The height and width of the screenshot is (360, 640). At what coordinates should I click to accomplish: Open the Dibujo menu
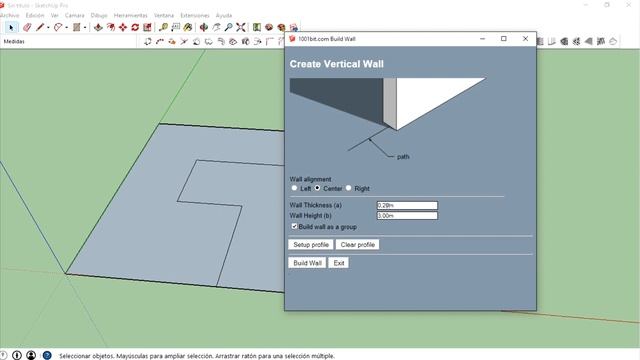[x=99, y=15]
